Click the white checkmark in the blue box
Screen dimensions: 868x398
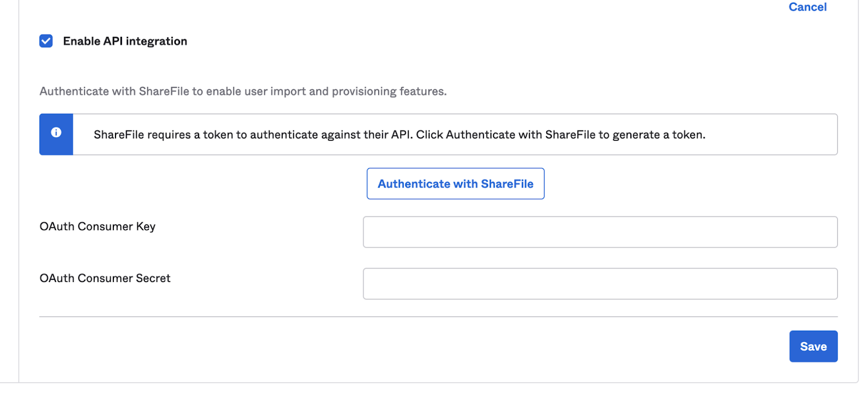pos(46,41)
